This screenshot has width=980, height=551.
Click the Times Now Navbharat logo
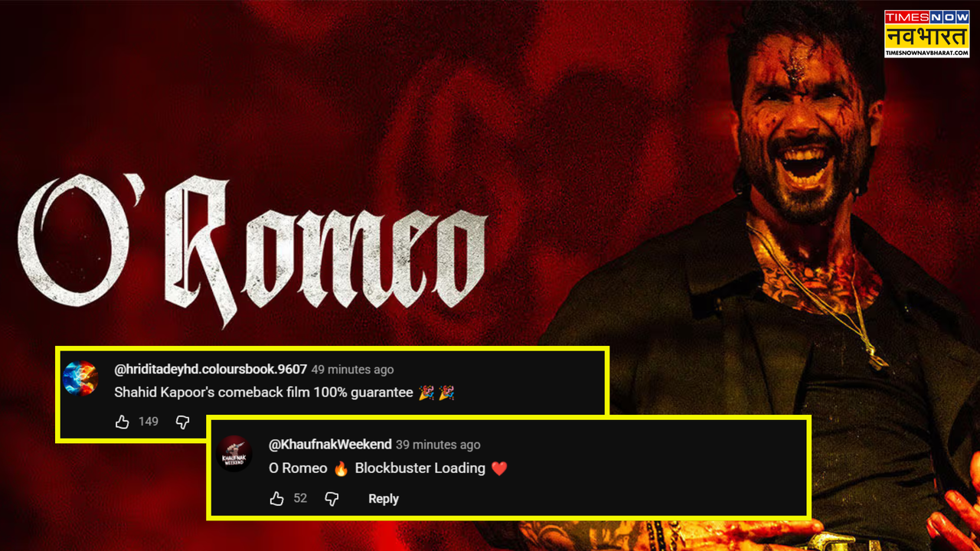click(x=926, y=34)
